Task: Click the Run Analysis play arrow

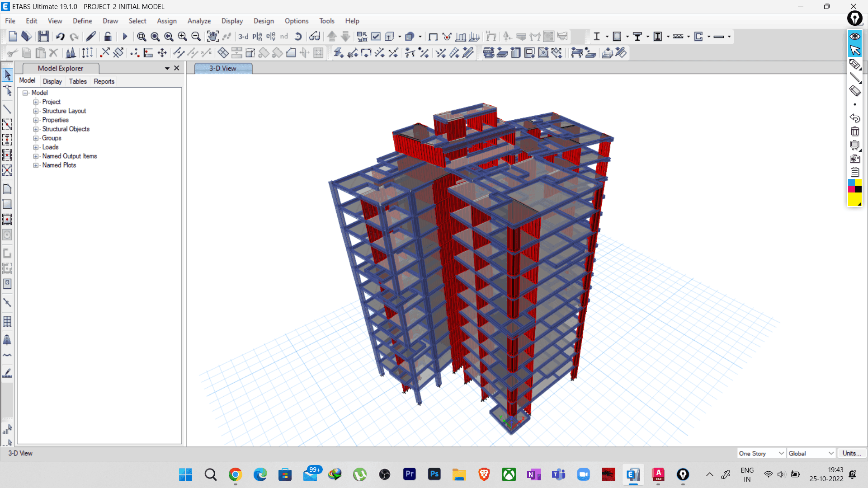Action: pos(125,37)
